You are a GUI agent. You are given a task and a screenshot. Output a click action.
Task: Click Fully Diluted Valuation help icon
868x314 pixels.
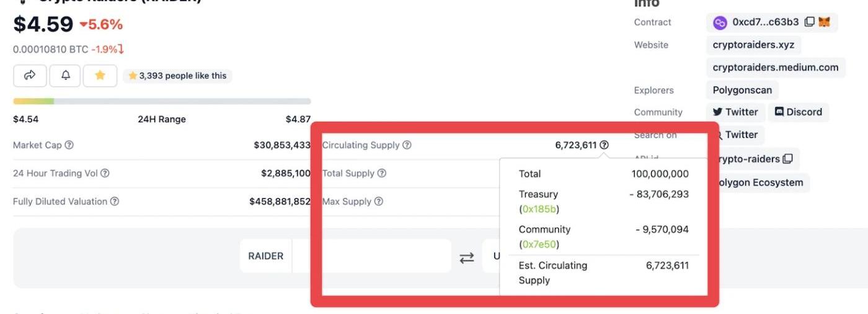coord(114,202)
